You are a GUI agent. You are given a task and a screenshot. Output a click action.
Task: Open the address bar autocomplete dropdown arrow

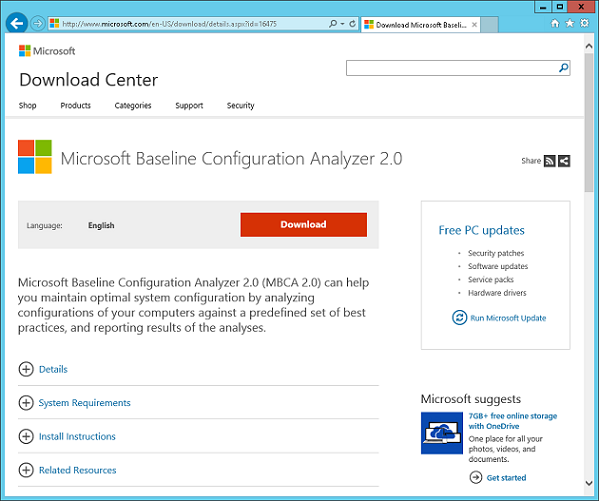[x=342, y=24]
